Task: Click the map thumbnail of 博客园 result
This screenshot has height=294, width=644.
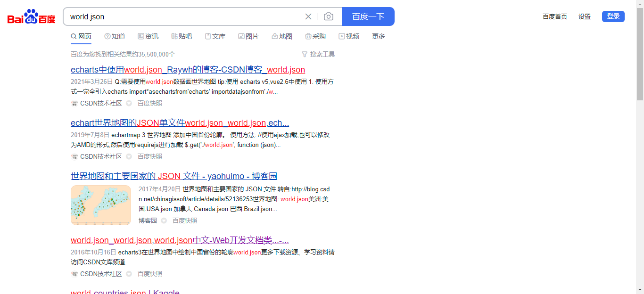Action: pyautogui.click(x=101, y=205)
